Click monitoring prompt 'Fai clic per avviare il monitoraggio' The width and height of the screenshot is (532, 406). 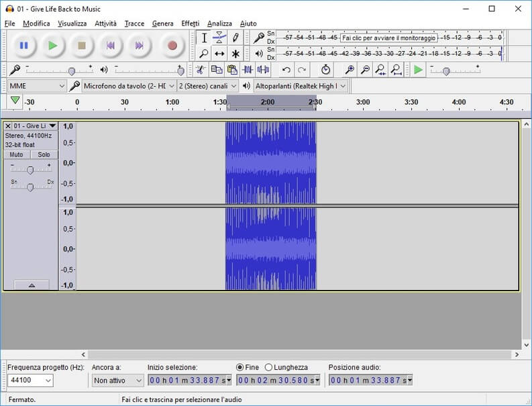tap(389, 38)
